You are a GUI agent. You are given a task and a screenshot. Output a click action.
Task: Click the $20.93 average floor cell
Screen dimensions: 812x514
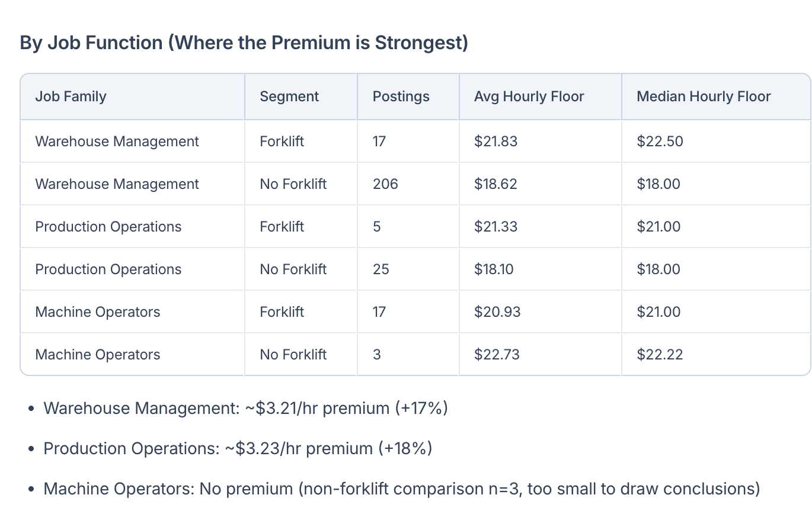(497, 312)
